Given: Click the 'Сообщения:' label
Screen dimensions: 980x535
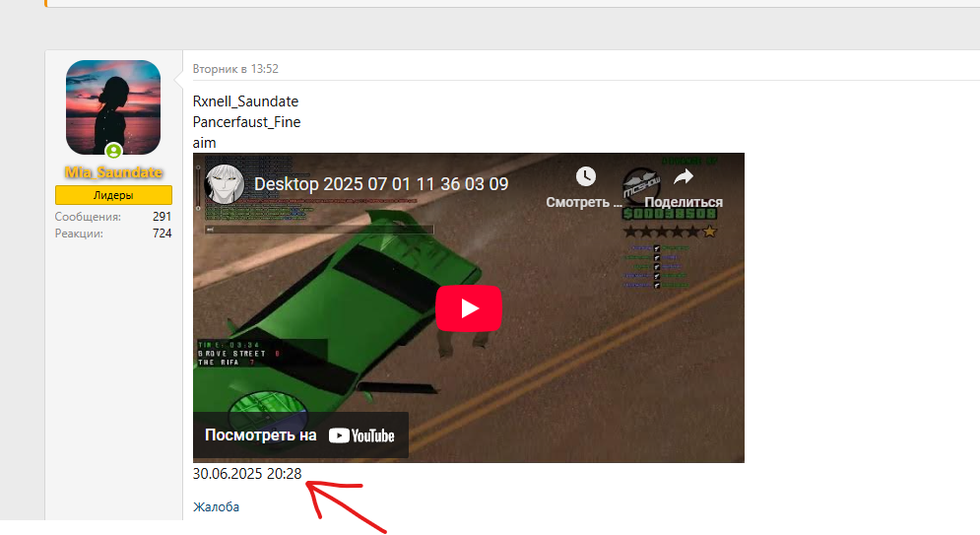Looking at the screenshot, I should (88, 217).
